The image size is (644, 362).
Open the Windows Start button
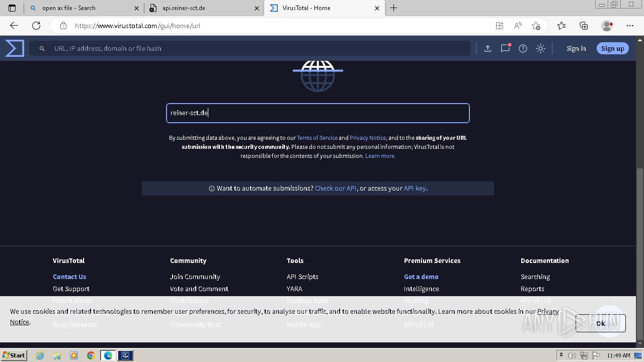14,355
